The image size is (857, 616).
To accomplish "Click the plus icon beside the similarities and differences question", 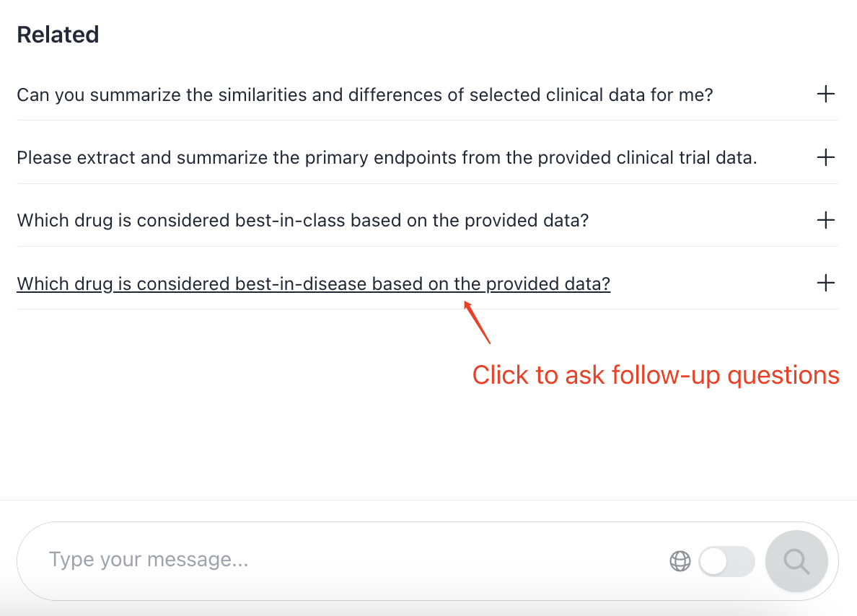I will pos(825,94).
